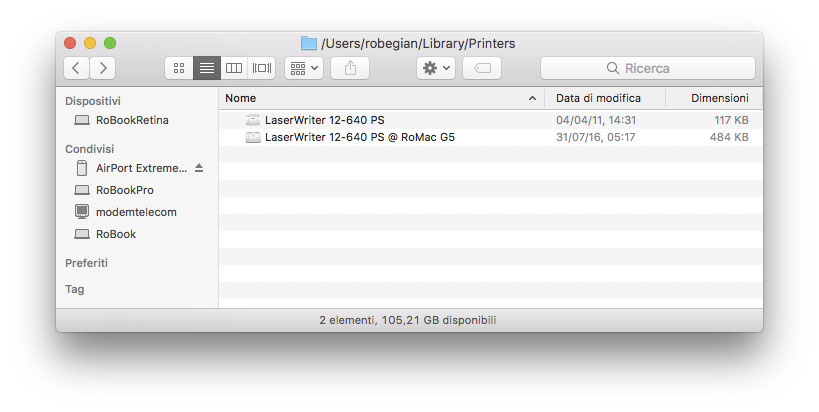
Task: Click the date 04/04/11, 14:31
Action: point(596,120)
